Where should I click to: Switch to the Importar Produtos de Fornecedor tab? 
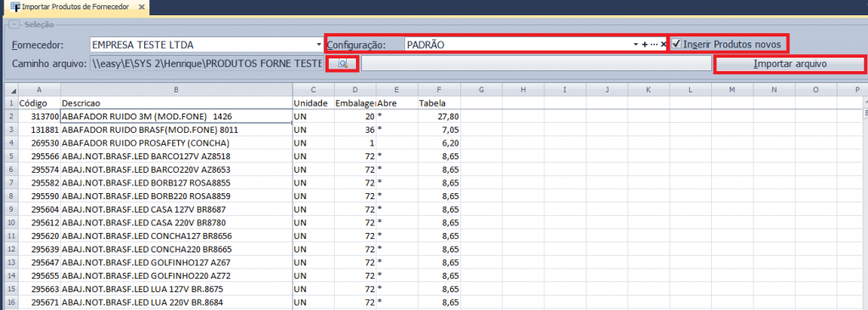[x=75, y=7]
